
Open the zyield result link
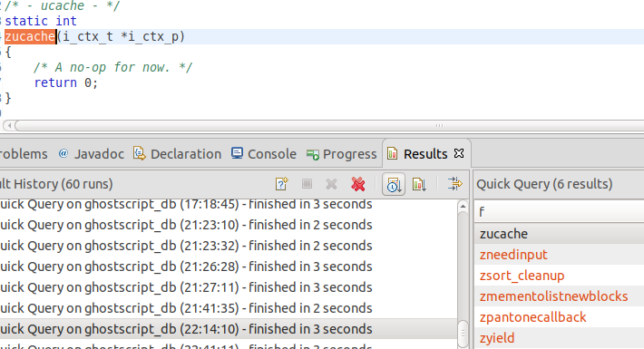point(497,338)
